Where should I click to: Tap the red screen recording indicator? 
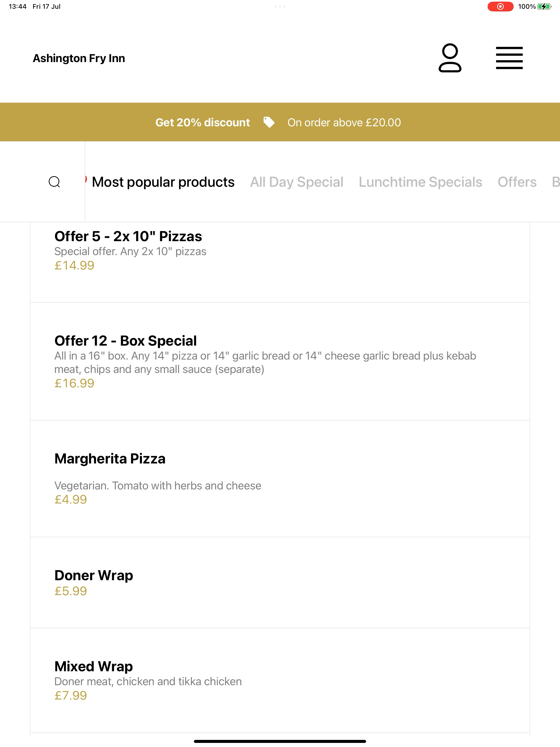[x=500, y=6]
